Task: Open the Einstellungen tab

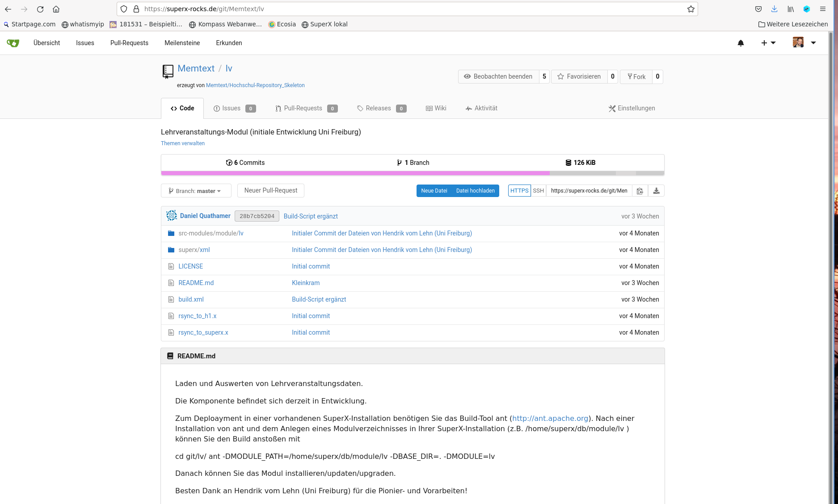Action: click(x=632, y=108)
